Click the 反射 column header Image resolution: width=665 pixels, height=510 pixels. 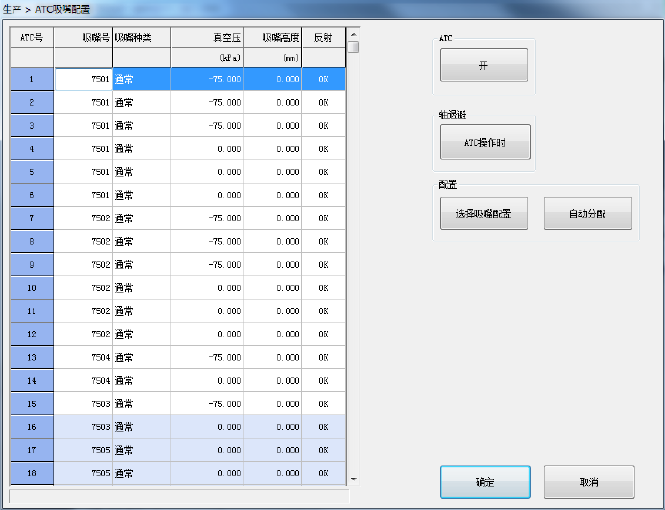[x=324, y=38]
